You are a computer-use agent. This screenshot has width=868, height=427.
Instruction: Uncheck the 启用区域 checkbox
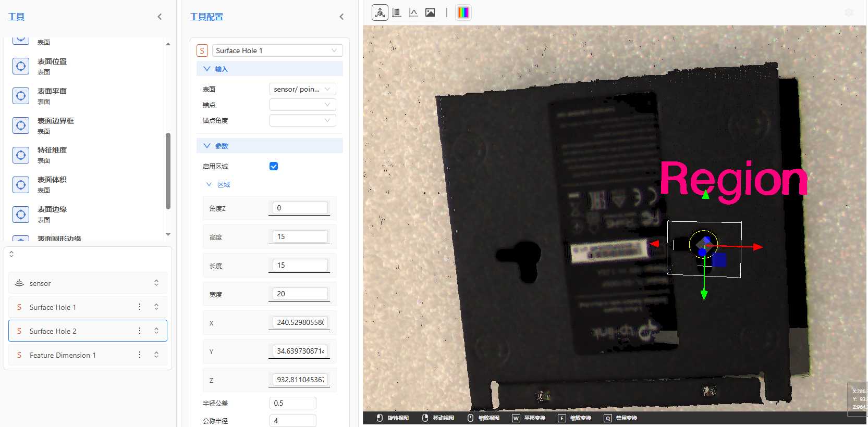(274, 166)
